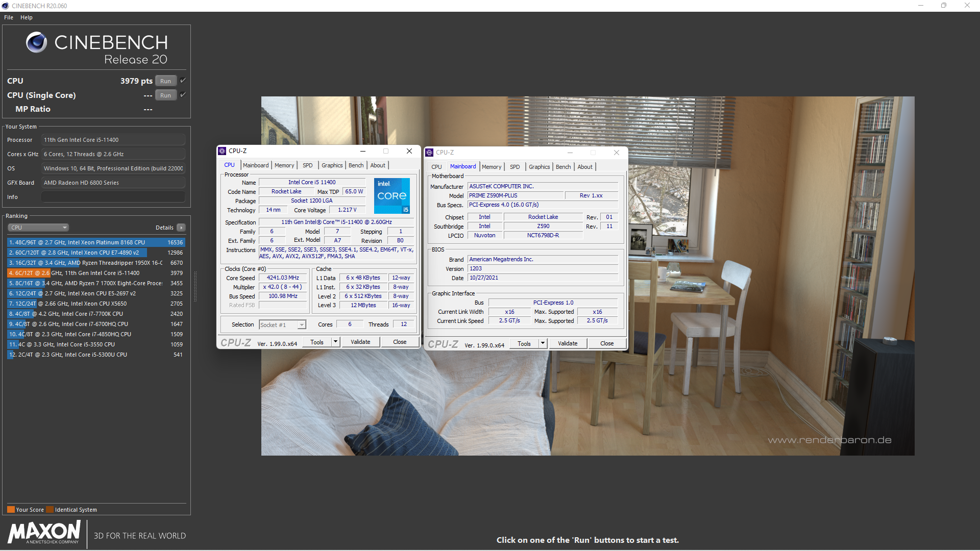Select Xeon E5-2697 v2 ranking row
Image resolution: width=980 pixels, height=551 pixels.
(96, 293)
